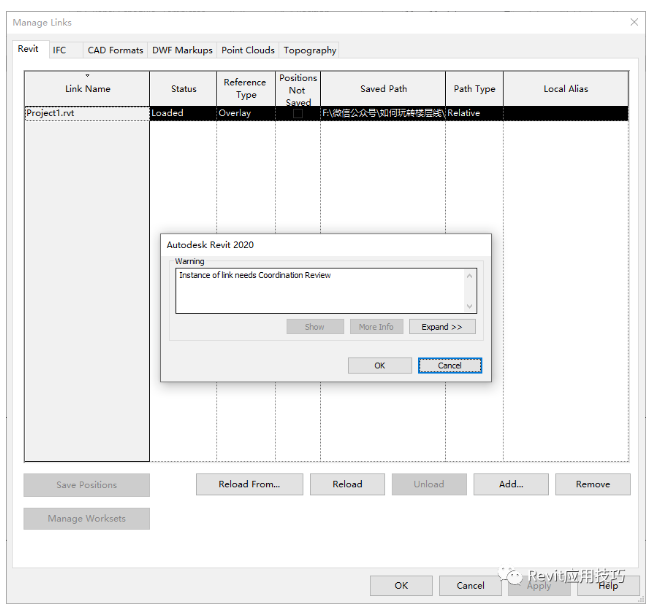Open Help for Manage Links
The height and width of the screenshot is (607, 653).
[x=608, y=585]
